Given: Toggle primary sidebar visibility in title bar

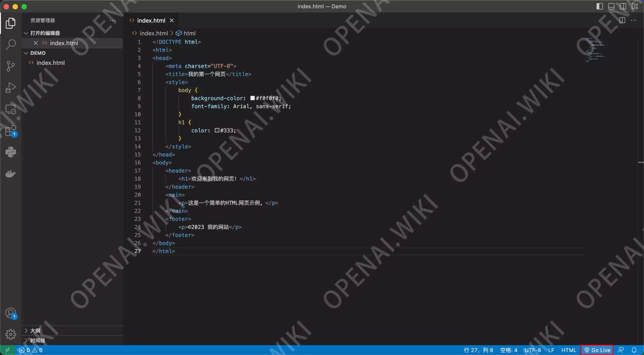Looking at the screenshot, I should pyautogui.click(x=599, y=7).
